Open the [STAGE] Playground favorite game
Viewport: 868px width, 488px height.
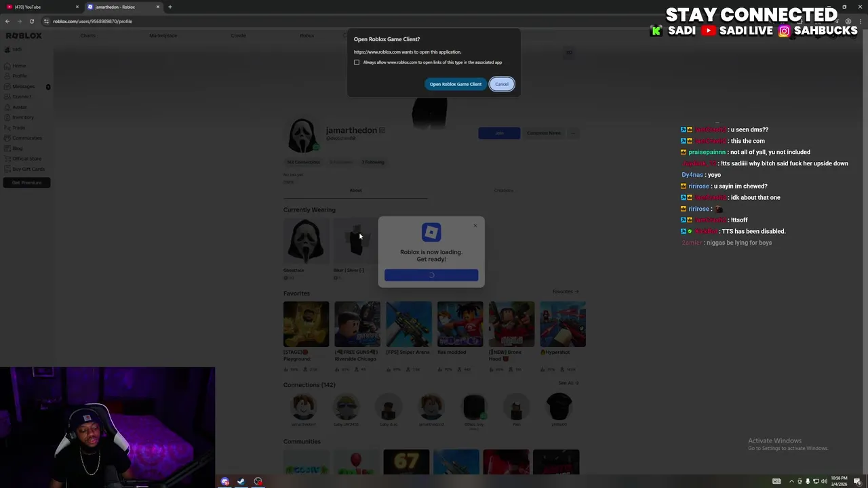(x=306, y=324)
